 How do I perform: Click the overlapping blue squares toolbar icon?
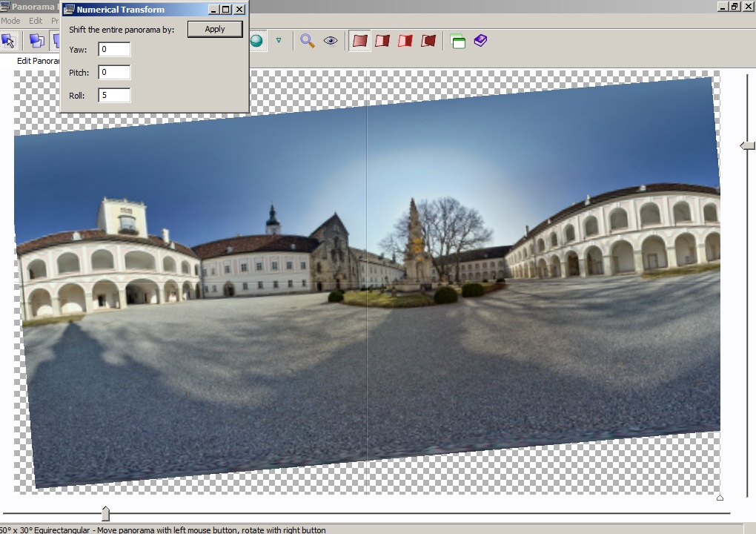coord(36,41)
